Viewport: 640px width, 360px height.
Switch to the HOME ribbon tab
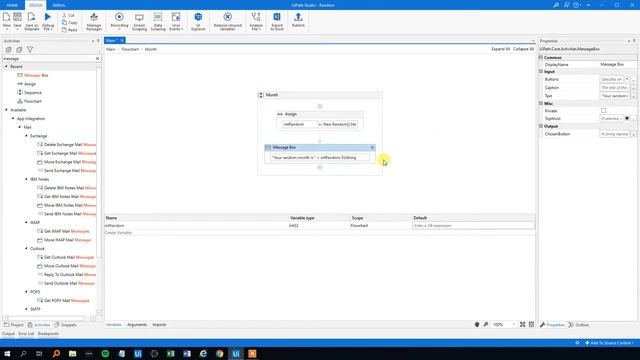click(12, 5)
